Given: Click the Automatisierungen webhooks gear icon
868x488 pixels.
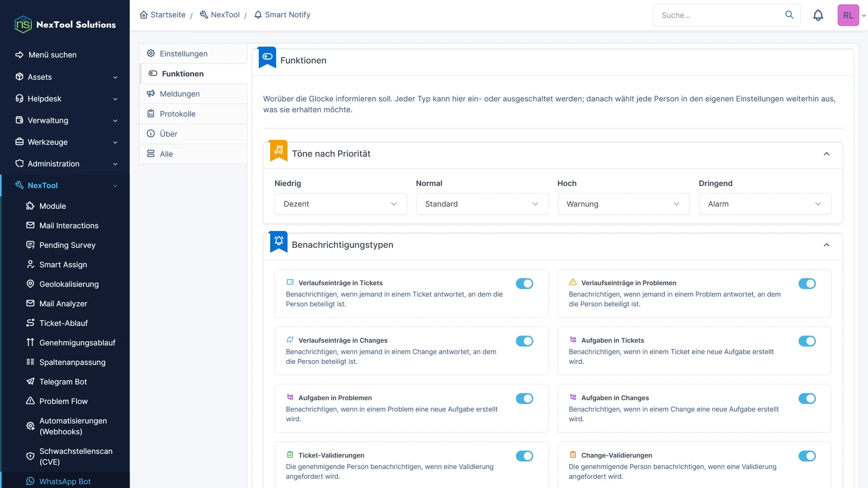Looking at the screenshot, I should pos(30,426).
